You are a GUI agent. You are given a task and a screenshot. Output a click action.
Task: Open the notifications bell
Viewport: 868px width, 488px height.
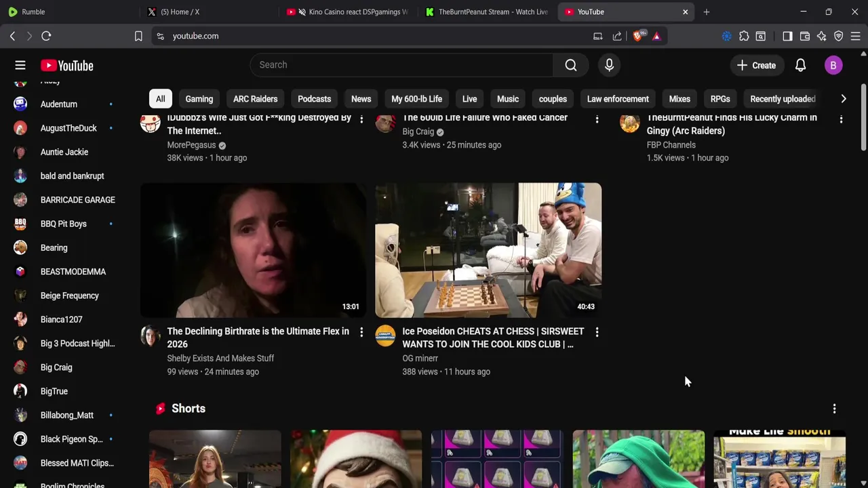pyautogui.click(x=800, y=65)
